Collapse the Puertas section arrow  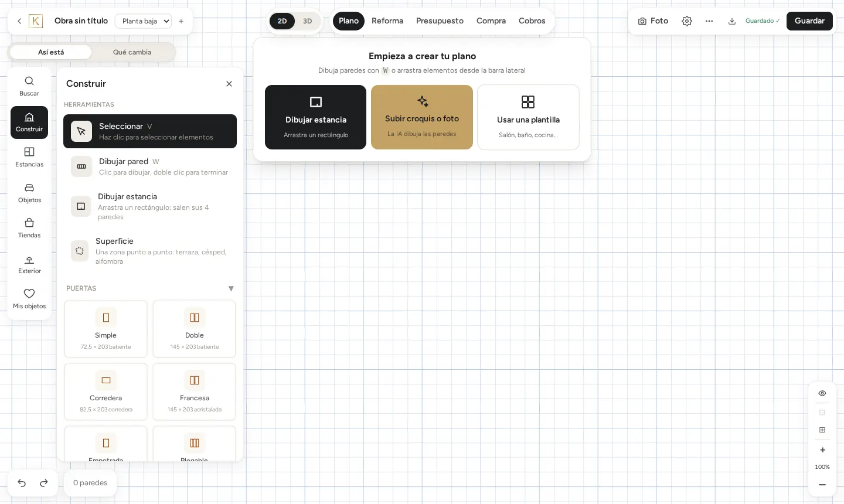pos(231,288)
